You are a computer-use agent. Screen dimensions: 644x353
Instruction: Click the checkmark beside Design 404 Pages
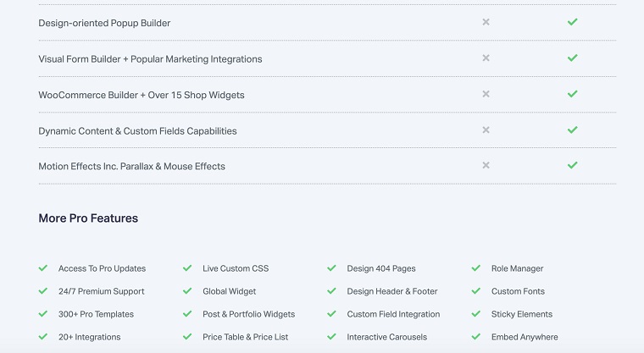tap(332, 268)
